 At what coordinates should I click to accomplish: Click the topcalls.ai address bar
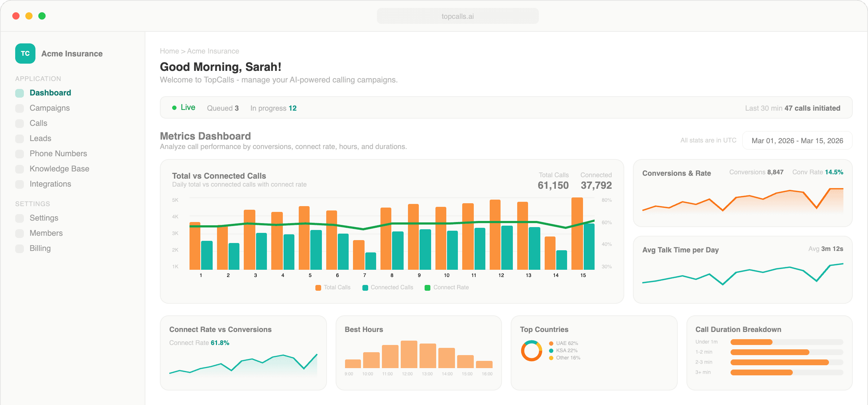[457, 16]
